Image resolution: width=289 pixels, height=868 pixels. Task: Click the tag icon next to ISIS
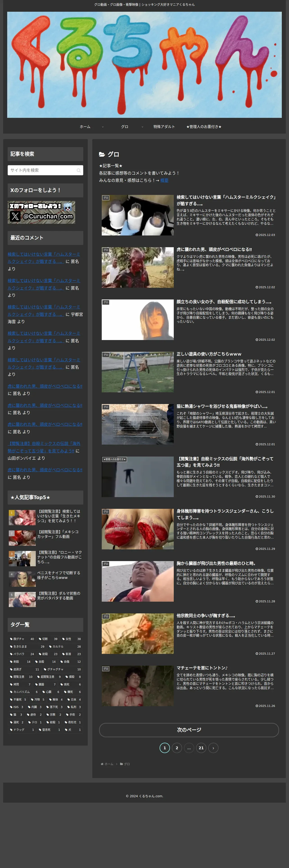[11, 707]
